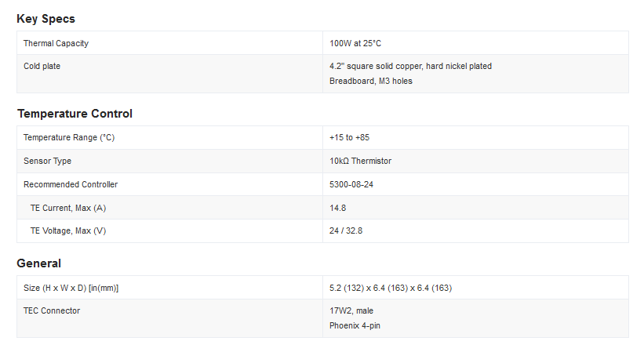Click the 14.8 current value
644x363 pixels.
coord(337,208)
